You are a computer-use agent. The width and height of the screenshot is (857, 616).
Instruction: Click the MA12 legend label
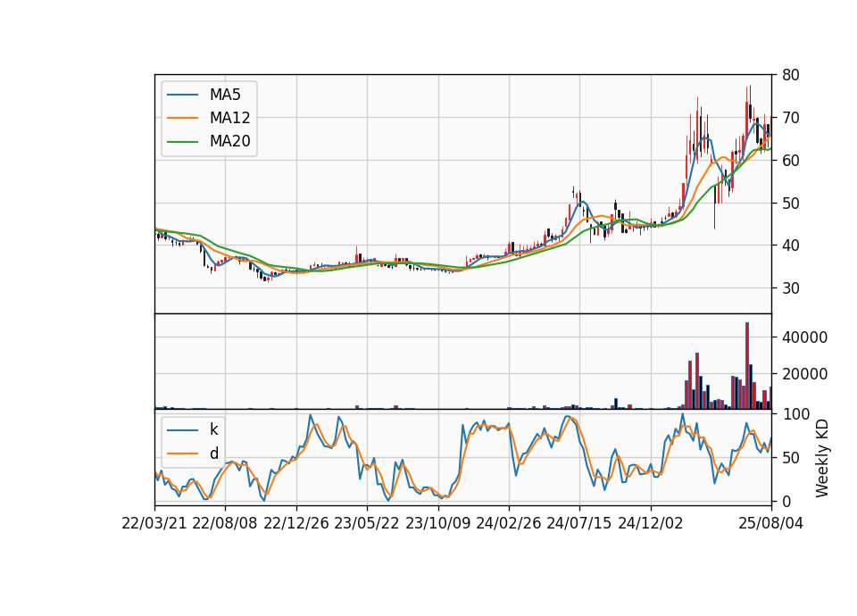229,118
